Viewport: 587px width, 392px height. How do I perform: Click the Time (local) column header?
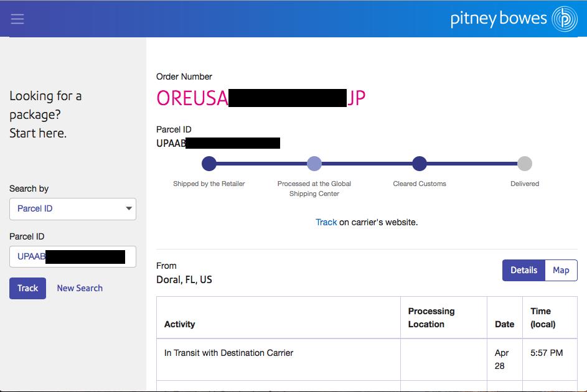tap(543, 317)
